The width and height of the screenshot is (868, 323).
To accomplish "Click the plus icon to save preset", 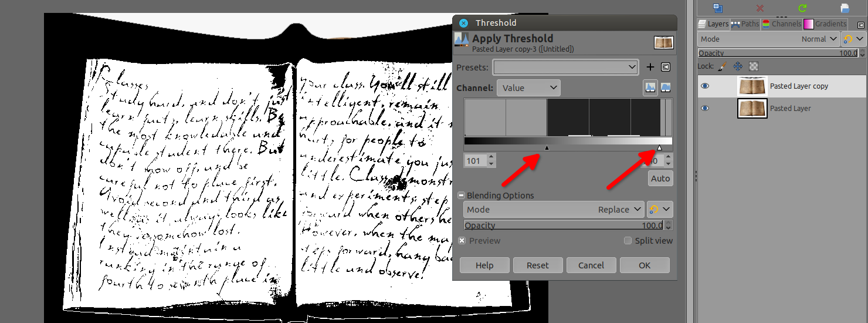I will (x=650, y=67).
